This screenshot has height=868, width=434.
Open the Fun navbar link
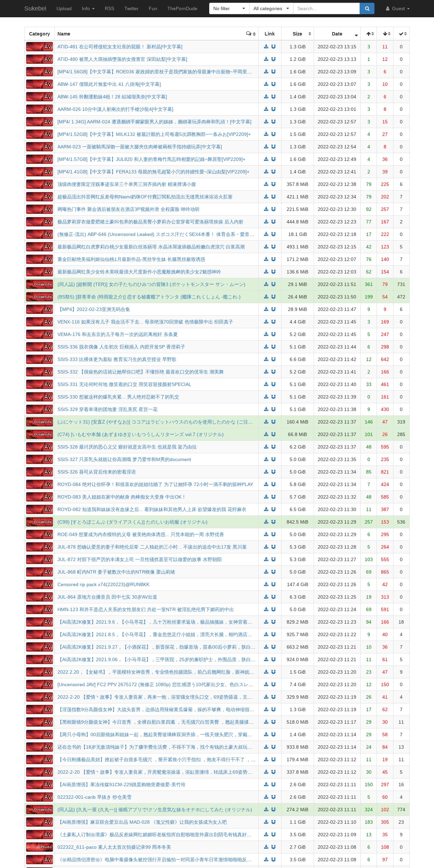point(153,8)
